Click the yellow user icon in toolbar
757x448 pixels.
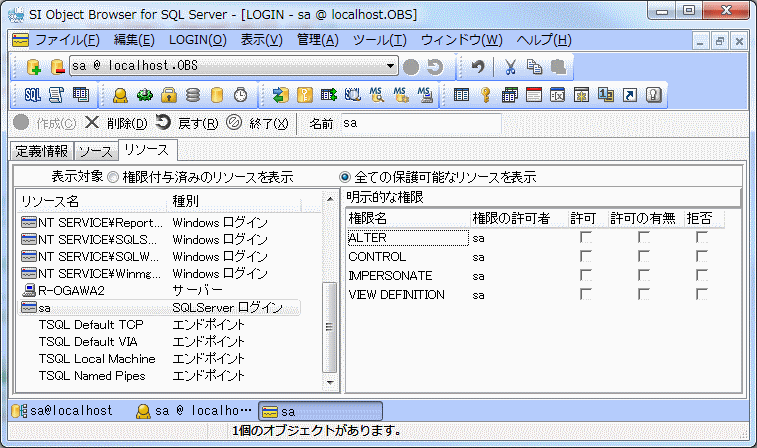point(120,95)
